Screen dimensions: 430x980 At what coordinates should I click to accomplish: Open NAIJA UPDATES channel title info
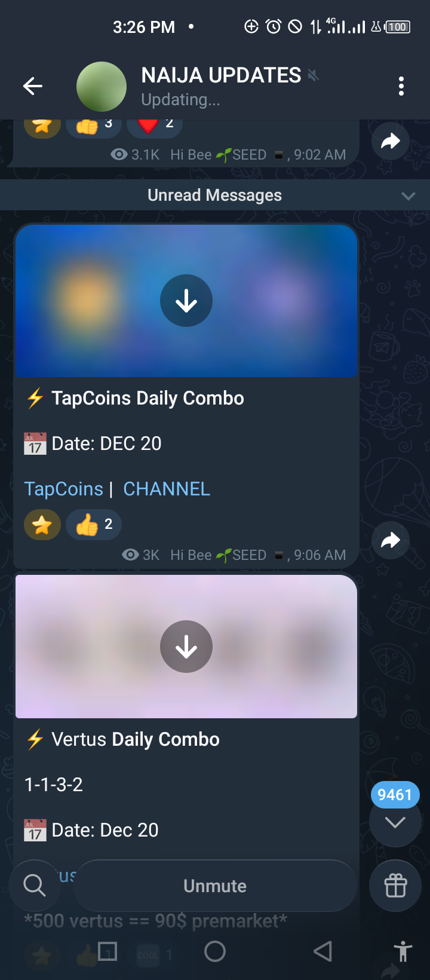click(x=222, y=75)
